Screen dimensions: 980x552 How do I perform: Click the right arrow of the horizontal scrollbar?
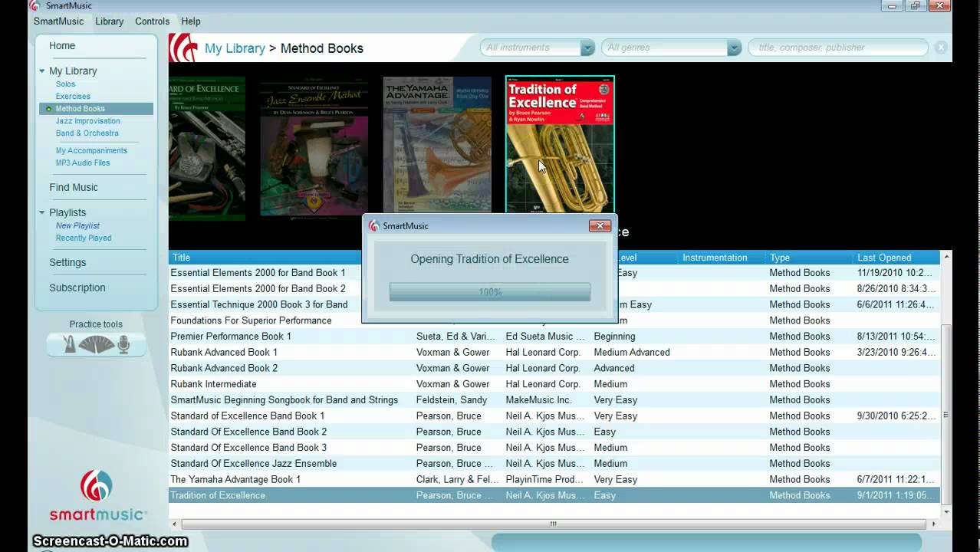(932, 524)
